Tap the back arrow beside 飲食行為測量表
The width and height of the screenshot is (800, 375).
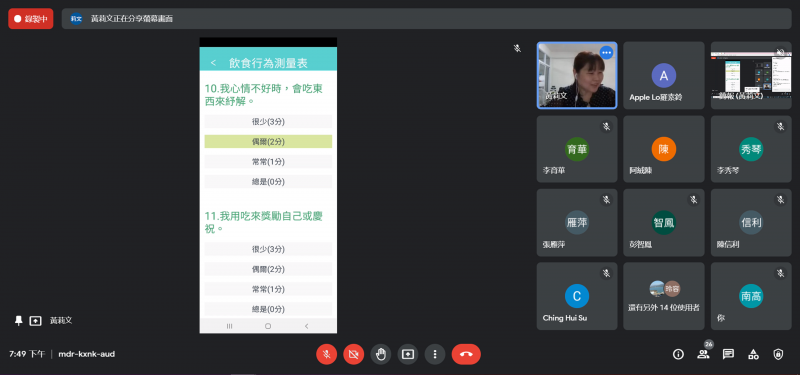click(213, 63)
